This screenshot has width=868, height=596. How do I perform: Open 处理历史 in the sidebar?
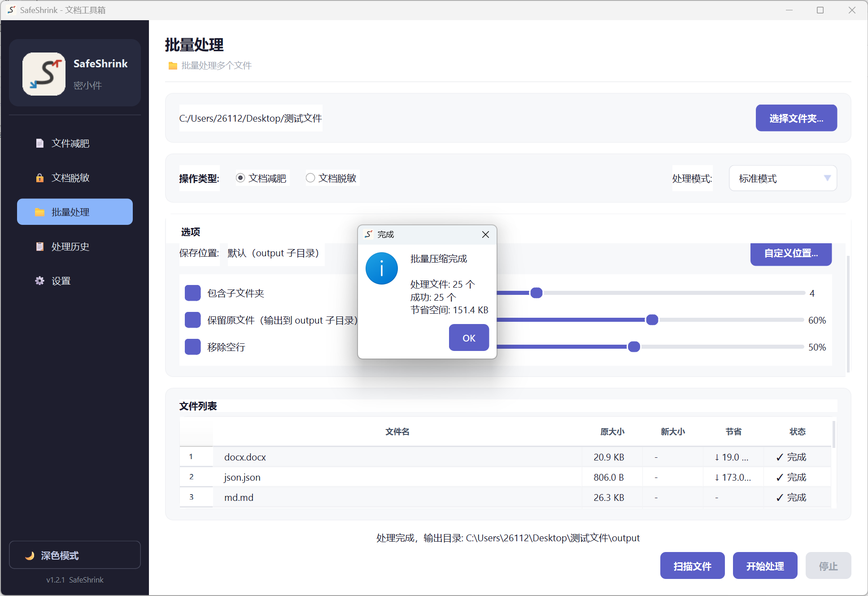[x=75, y=246]
